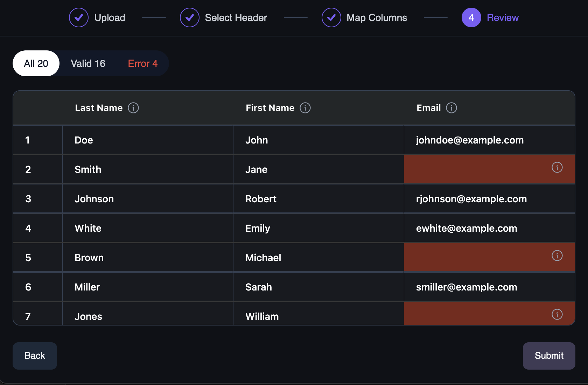Select the Review step label
The width and height of the screenshot is (588, 385).
point(503,17)
